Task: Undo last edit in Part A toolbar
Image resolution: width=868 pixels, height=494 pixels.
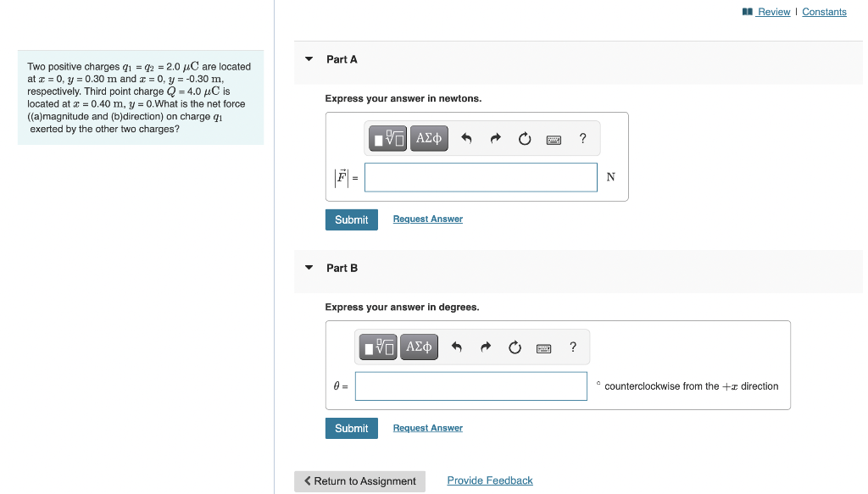Action: (x=467, y=138)
